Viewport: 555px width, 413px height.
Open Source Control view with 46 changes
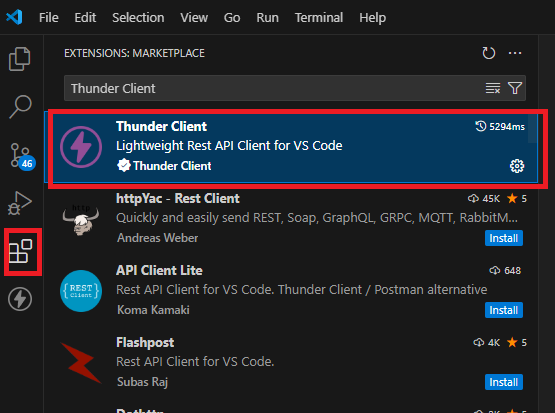coord(22,156)
